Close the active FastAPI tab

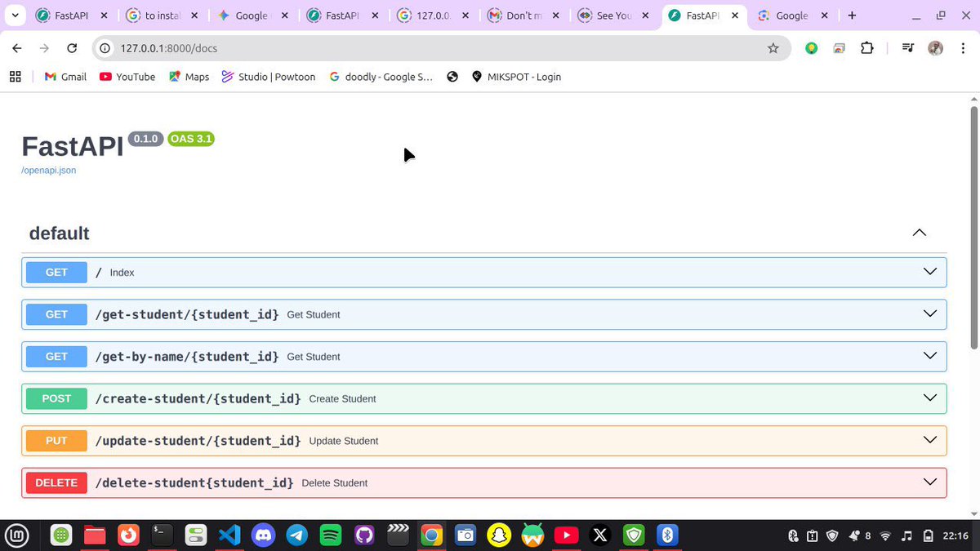tap(736, 16)
